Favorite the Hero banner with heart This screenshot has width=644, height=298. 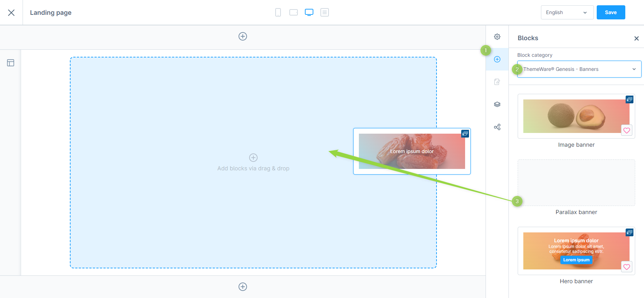627,267
